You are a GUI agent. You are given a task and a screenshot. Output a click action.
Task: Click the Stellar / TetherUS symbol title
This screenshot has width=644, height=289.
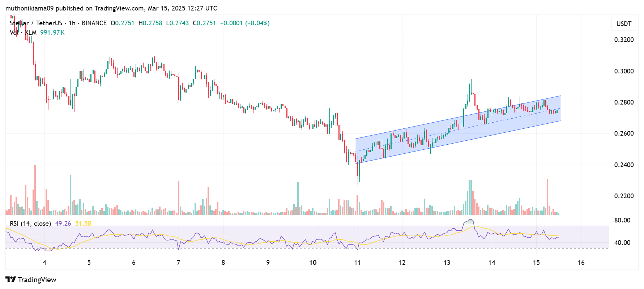36,23
